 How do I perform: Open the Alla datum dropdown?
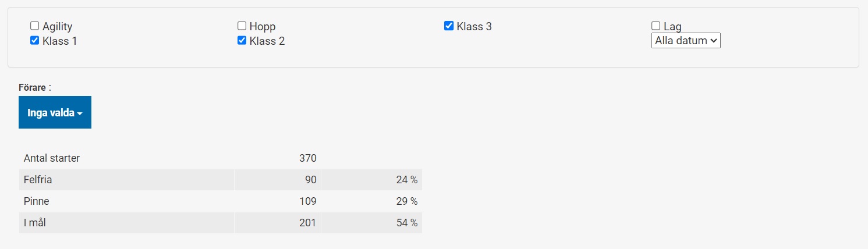coord(686,41)
